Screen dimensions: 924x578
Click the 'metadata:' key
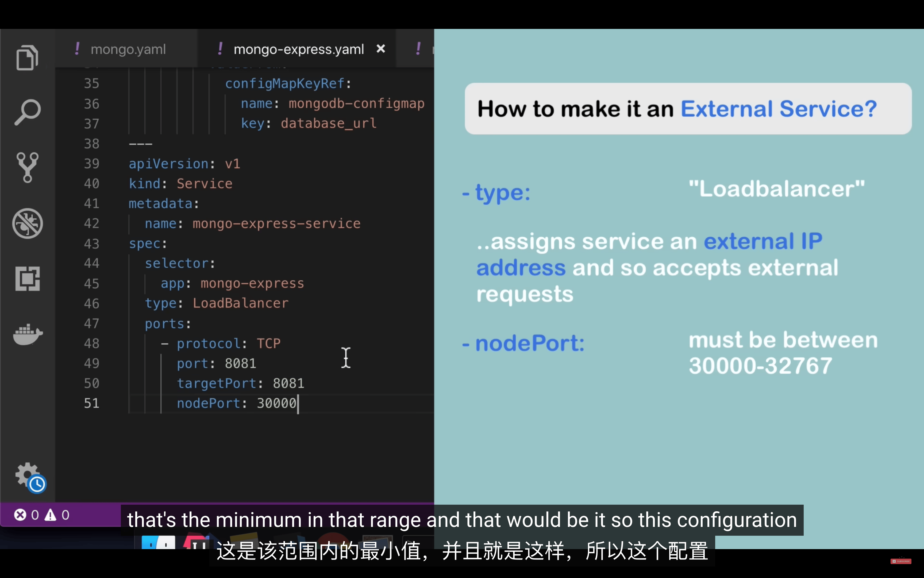[164, 203]
